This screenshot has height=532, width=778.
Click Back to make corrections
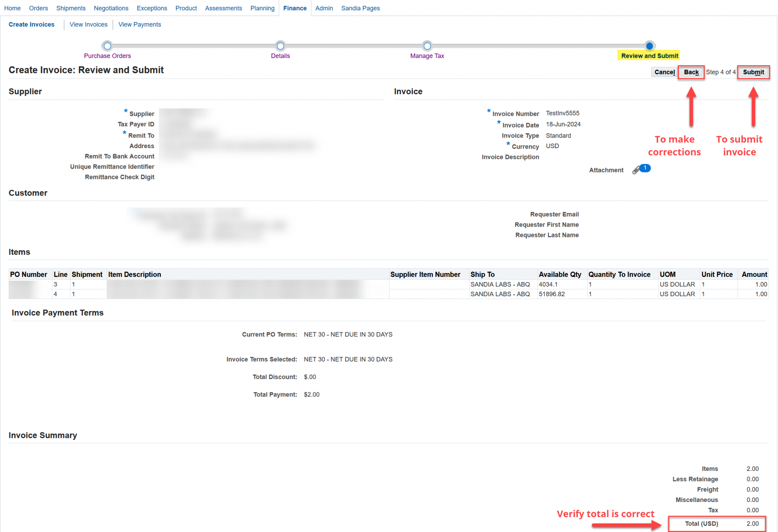click(691, 72)
